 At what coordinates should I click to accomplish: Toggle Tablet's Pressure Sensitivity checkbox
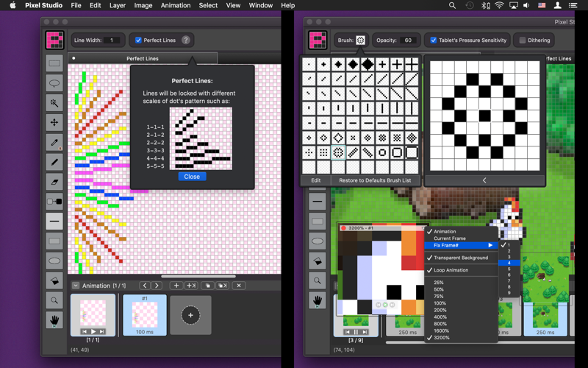[434, 40]
